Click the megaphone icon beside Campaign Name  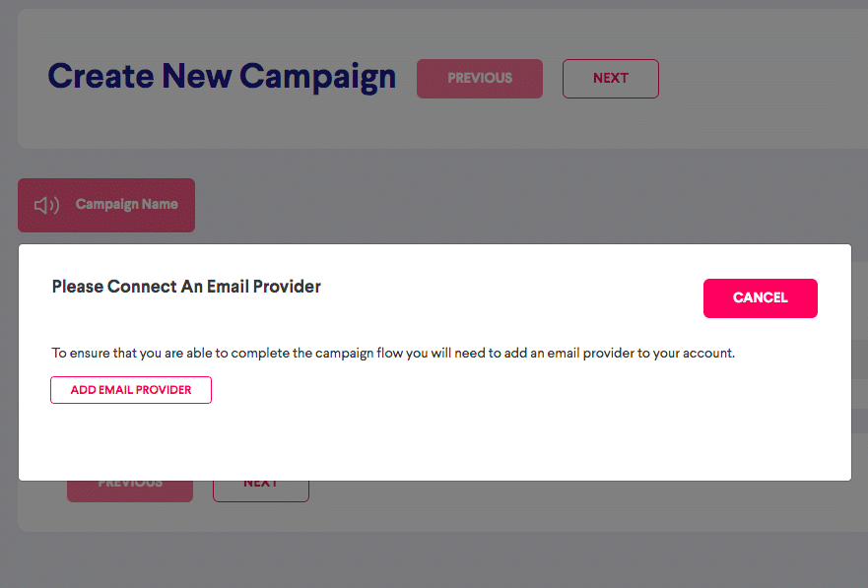(46, 205)
